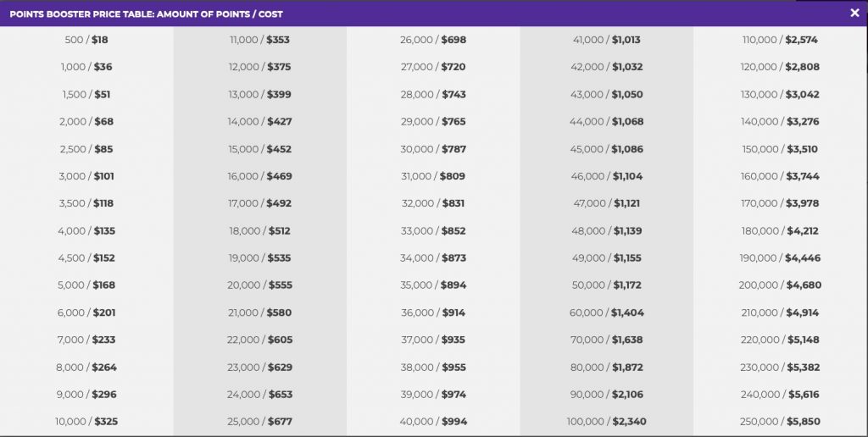Choose the 150,000 / $3,510 entry

tap(780, 149)
